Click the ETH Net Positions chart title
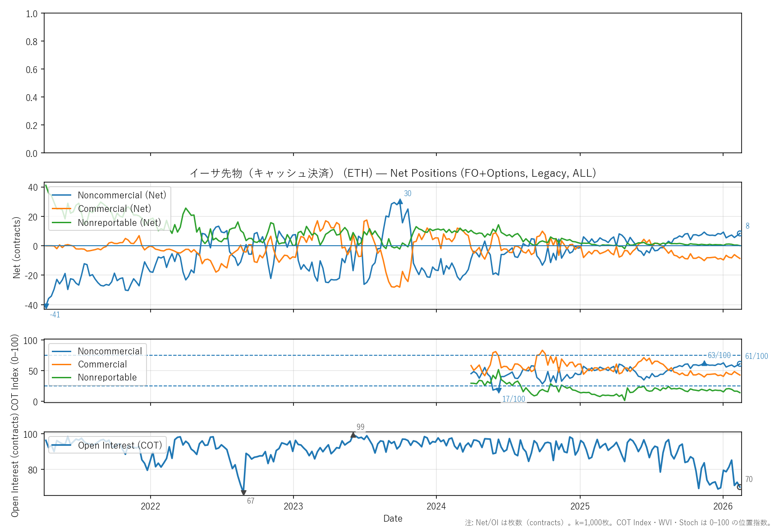 [393, 173]
